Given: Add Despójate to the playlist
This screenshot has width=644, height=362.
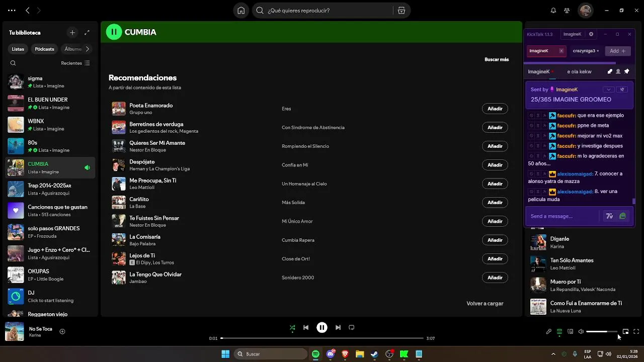Looking at the screenshot, I should tap(495, 165).
